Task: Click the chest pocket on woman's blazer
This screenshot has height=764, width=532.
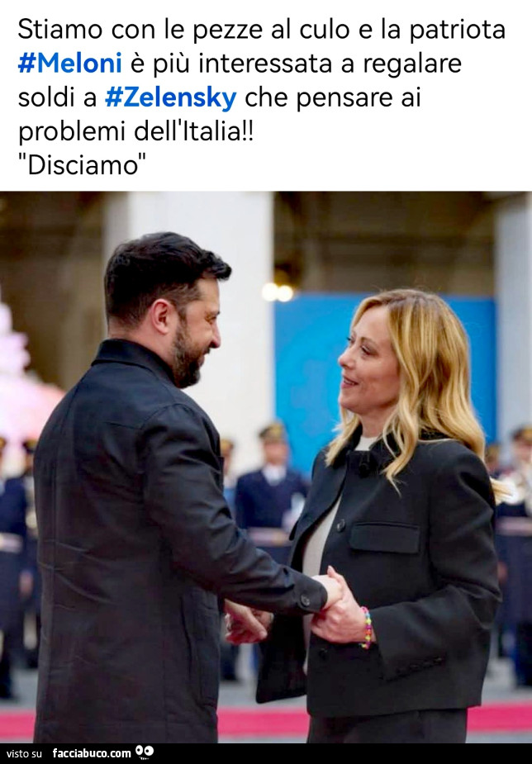Action: click(x=384, y=537)
